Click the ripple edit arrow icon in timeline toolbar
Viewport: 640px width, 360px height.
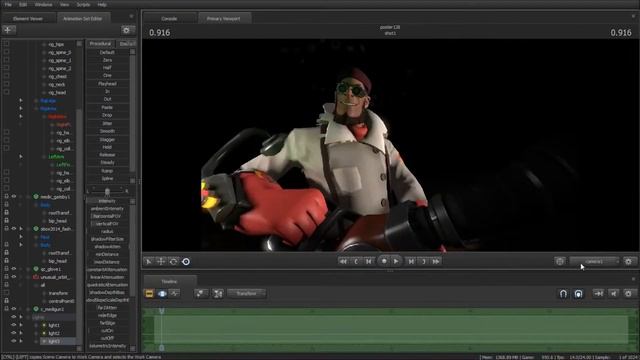pyautogui.click(x=598, y=293)
